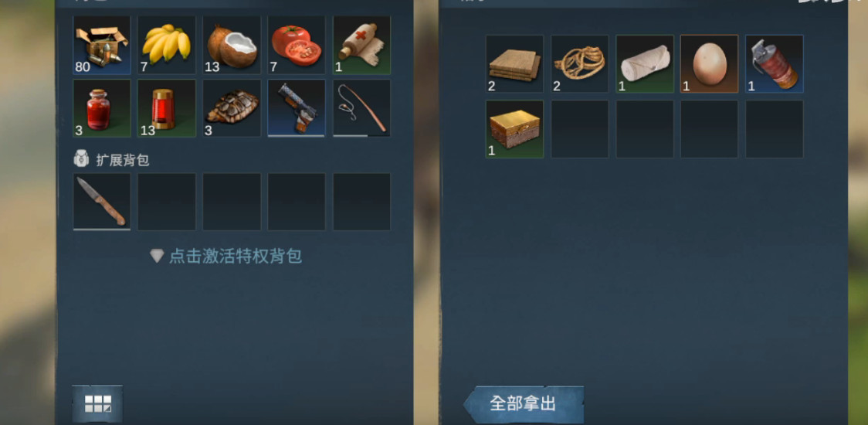The height and width of the screenshot is (425, 868).
Task: Take the coiled rope from the chest
Action: click(580, 63)
